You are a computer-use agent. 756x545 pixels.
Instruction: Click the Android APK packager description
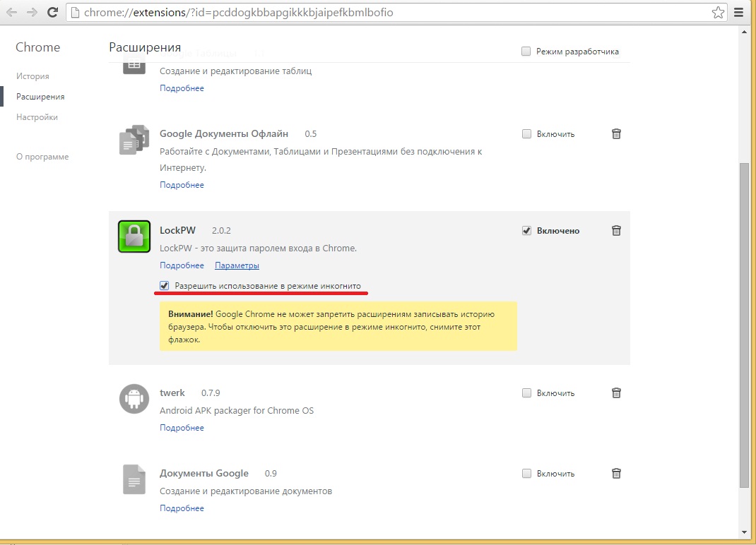(237, 411)
